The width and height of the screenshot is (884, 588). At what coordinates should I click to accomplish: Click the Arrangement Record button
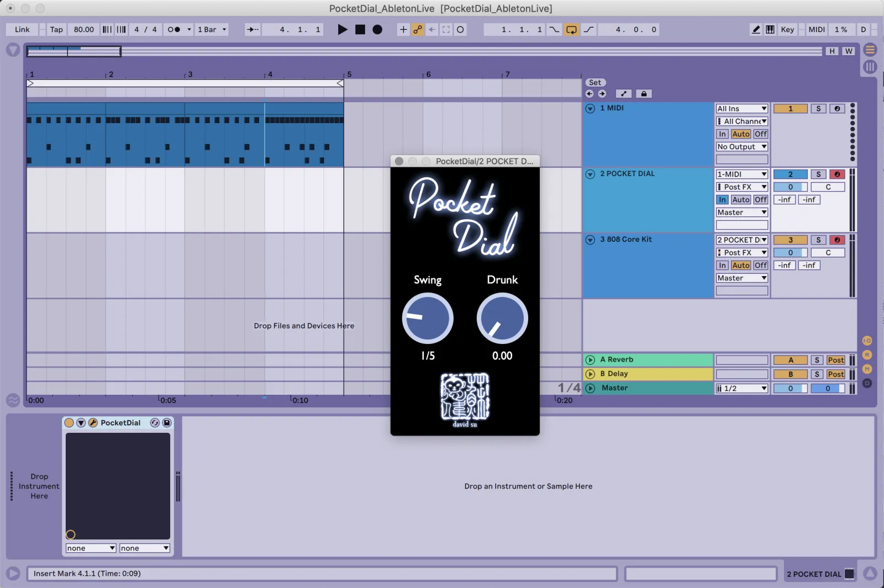point(377,30)
